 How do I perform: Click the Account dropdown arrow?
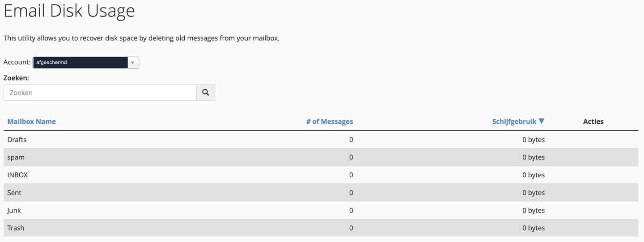(133, 63)
